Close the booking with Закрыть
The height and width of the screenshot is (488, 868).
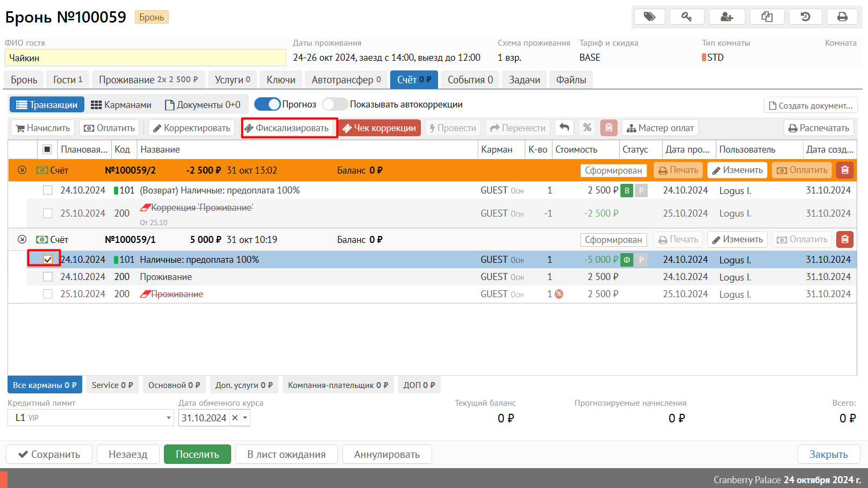(x=829, y=454)
